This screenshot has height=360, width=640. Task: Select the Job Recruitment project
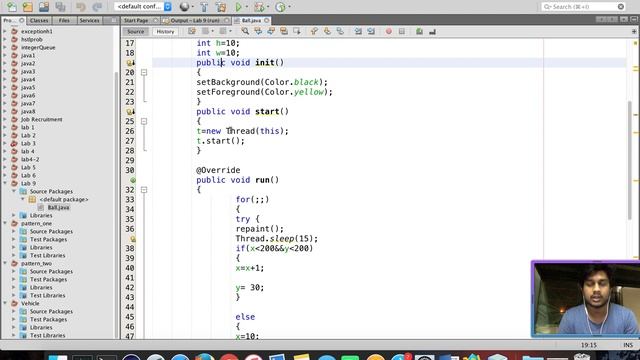coord(42,120)
